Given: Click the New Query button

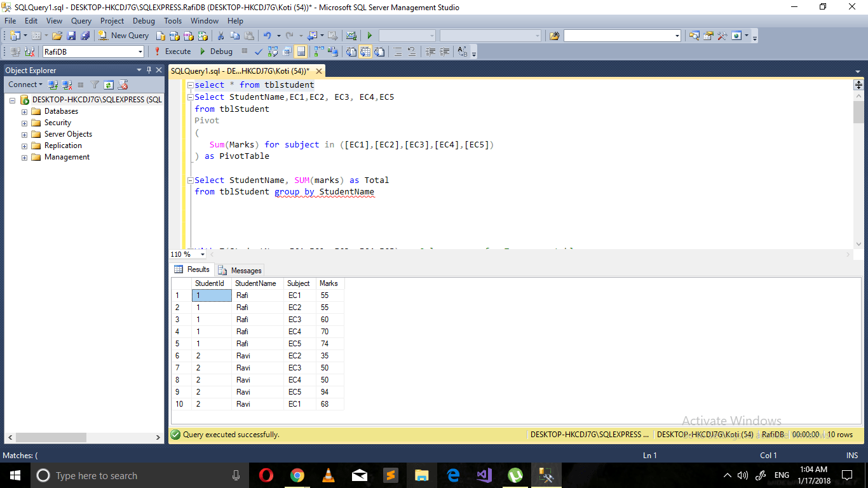Looking at the screenshot, I should pyautogui.click(x=124, y=36).
